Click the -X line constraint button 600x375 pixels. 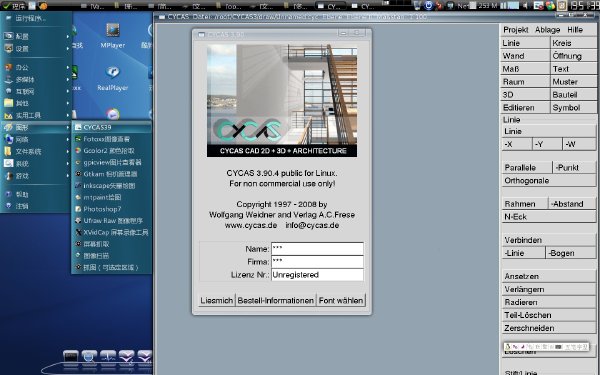click(517, 144)
